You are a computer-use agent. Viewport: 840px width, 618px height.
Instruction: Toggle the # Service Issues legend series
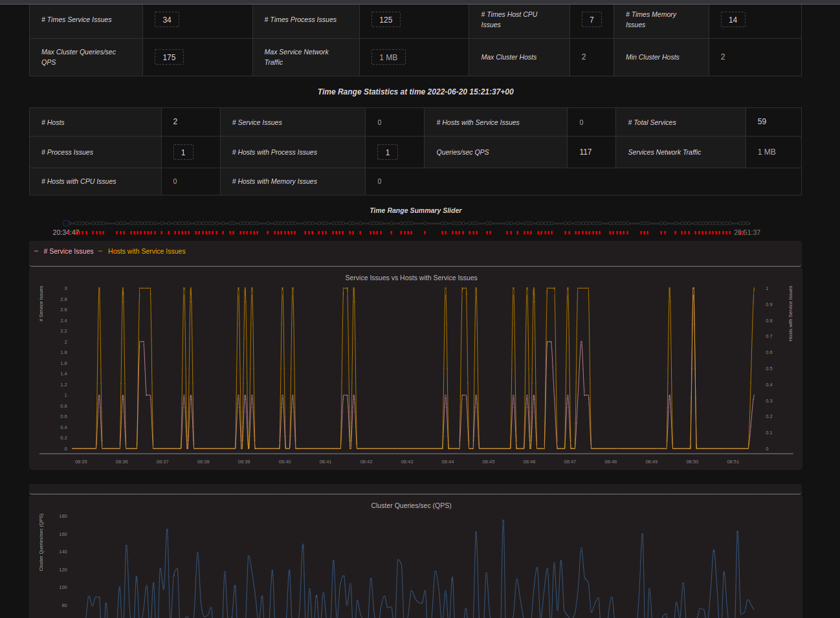click(x=63, y=251)
